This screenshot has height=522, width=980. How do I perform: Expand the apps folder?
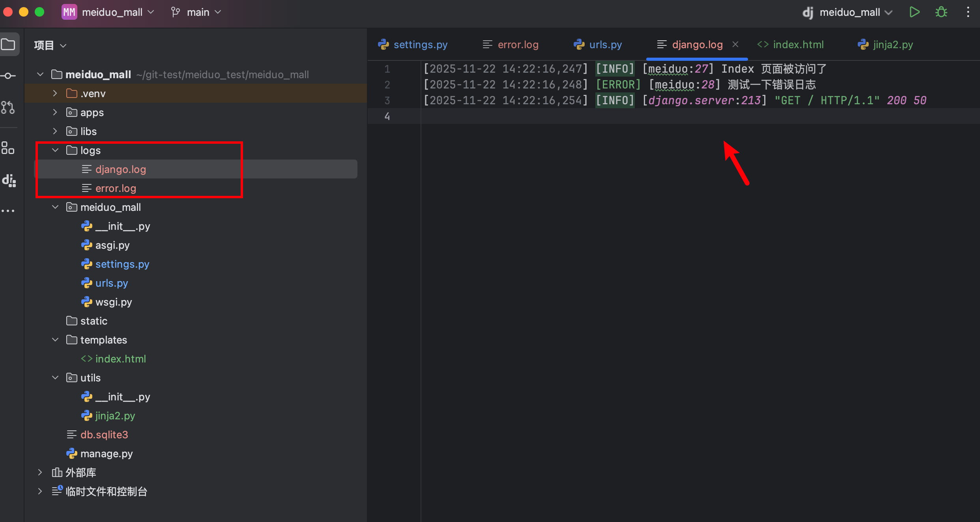tap(55, 113)
